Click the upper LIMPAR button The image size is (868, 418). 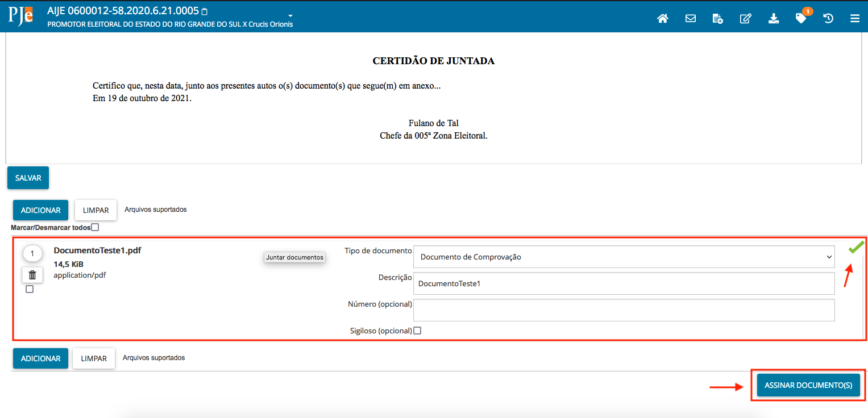click(95, 210)
